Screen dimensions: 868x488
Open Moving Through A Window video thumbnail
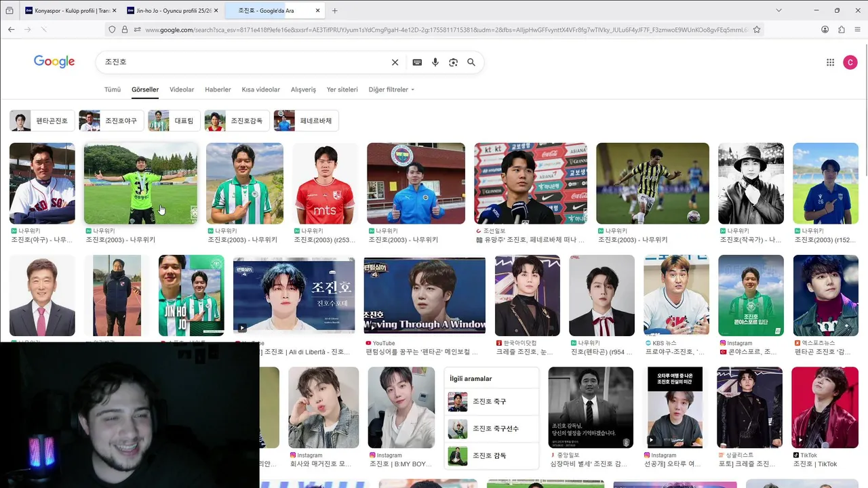tap(425, 296)
